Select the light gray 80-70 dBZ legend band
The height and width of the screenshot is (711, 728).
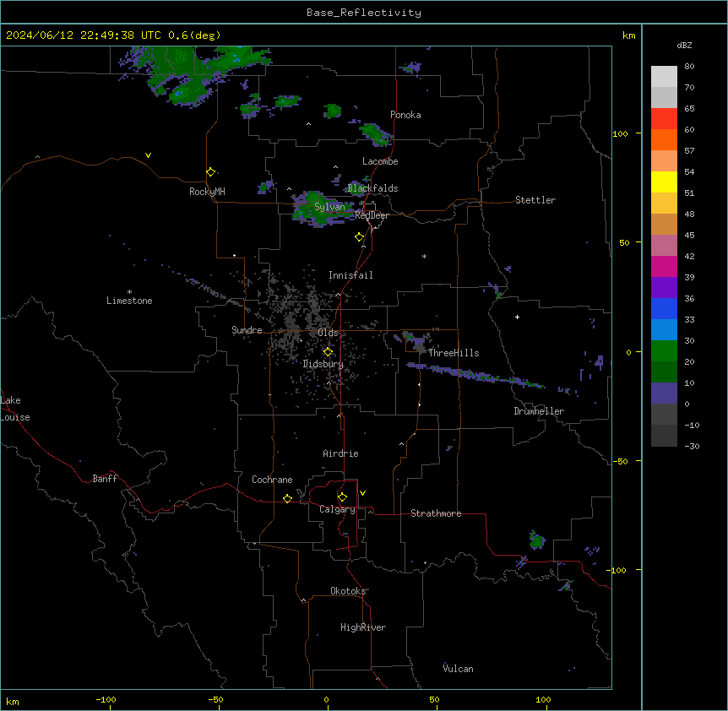click(x=664, y=77)
